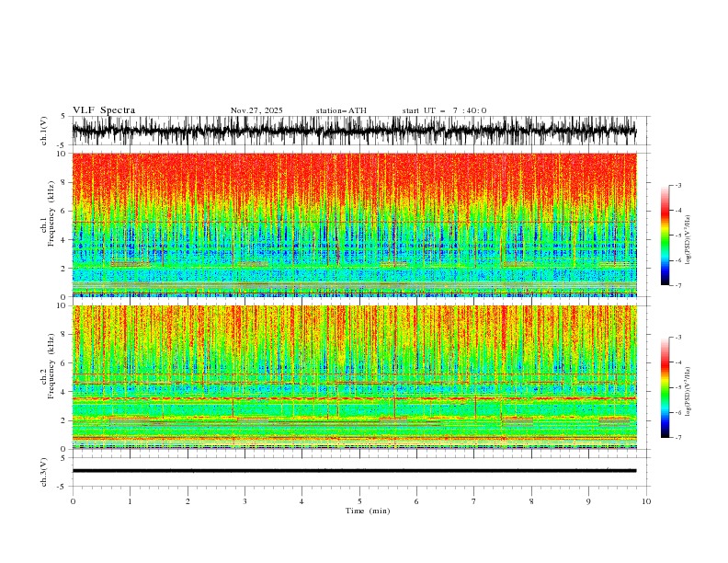Click the ch.1 spectrogram panel
728x563 pixels.
354,224
